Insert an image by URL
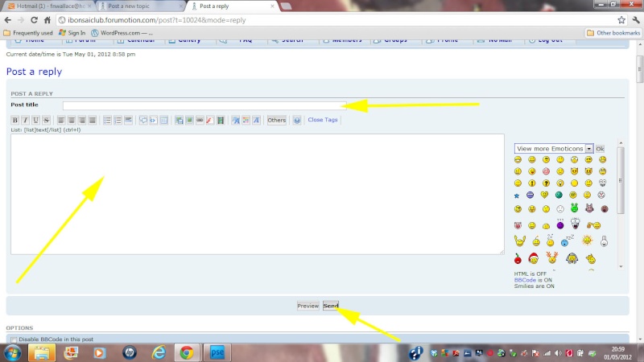 pyautogui.click(x=189, y=120)
